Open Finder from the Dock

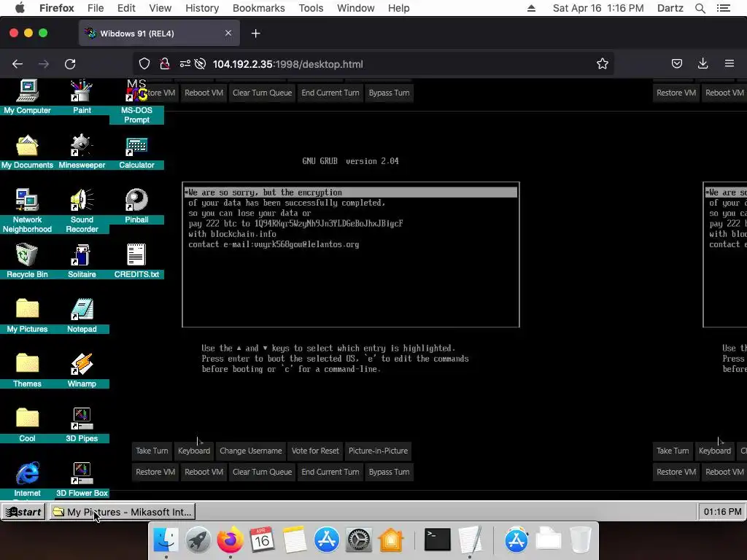pyautogui.click(x=166, y=540)
